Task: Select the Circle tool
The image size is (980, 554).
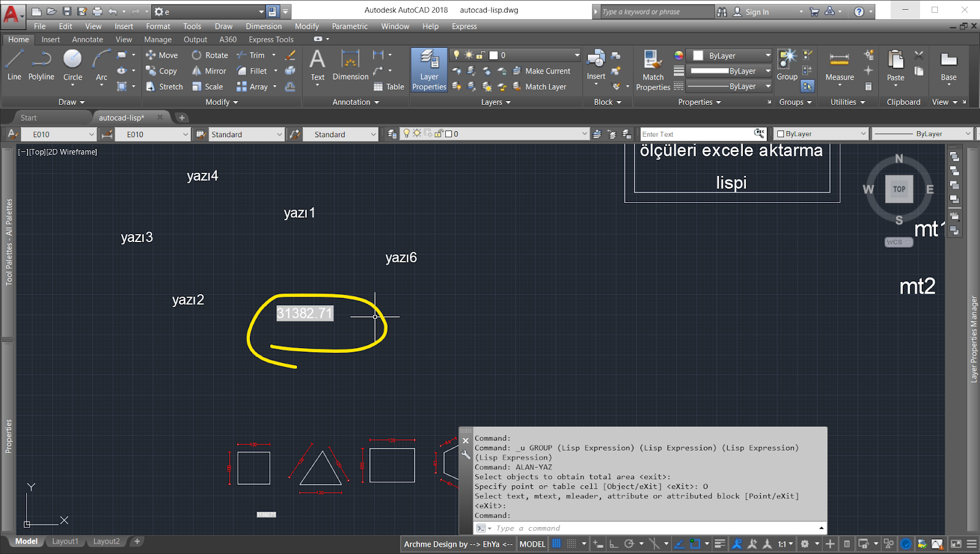Action: [72, 65]
